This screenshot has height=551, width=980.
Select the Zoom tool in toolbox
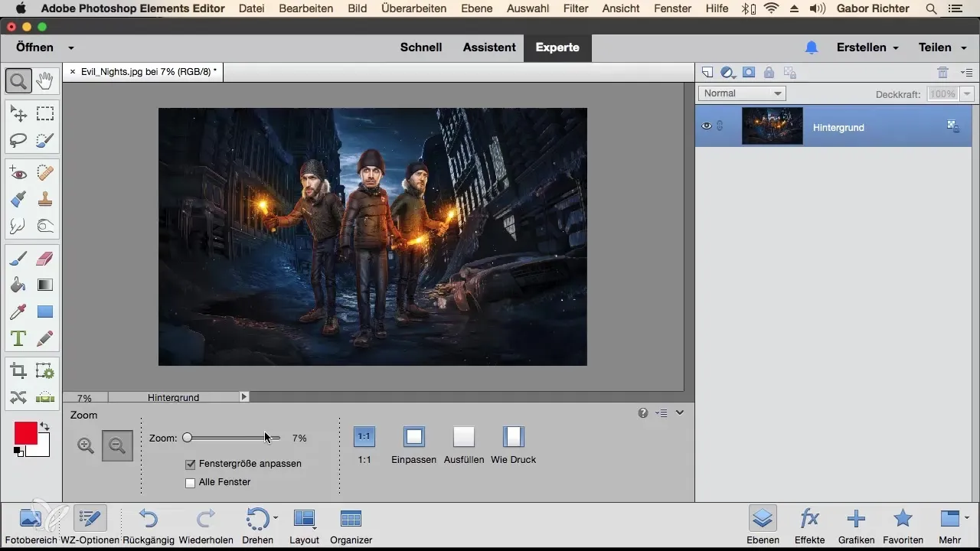[18, 80]
